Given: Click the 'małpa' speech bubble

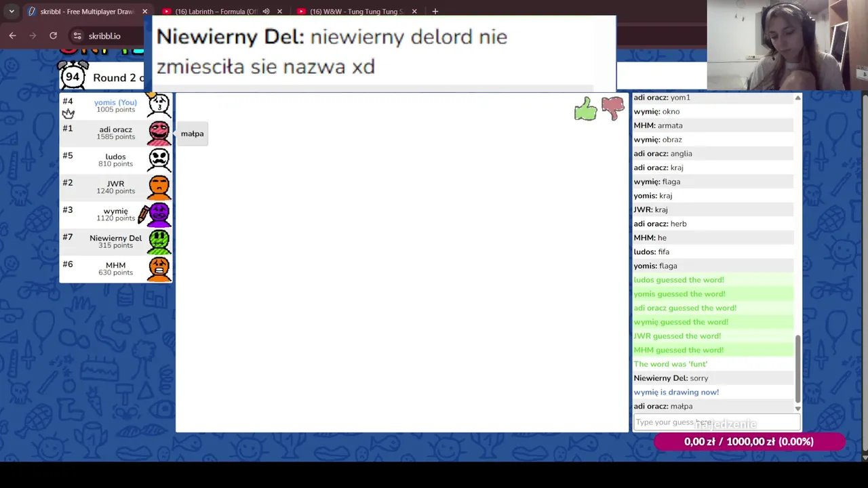Looking at the screenshot, I should [x=192, y=134].
